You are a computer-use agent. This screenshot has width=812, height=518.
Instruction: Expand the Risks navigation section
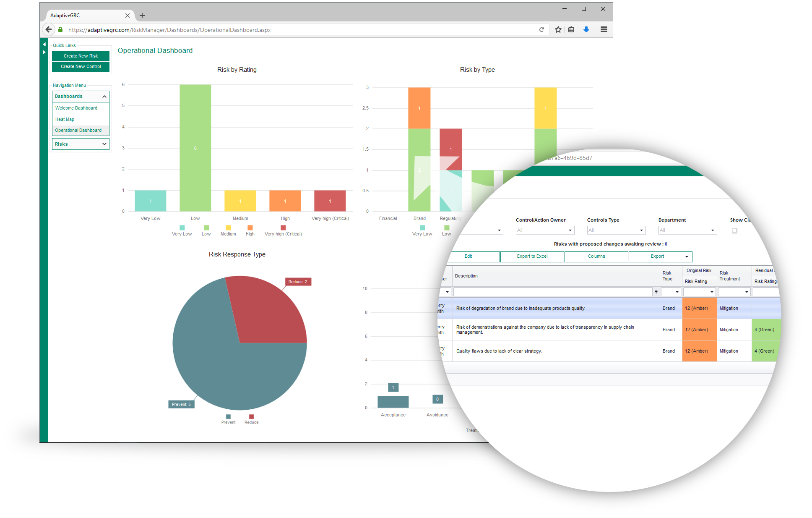(x=81, y=144)
